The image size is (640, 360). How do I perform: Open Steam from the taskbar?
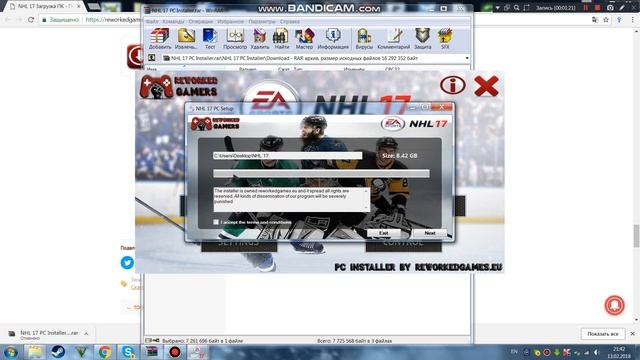pos(58,352)
